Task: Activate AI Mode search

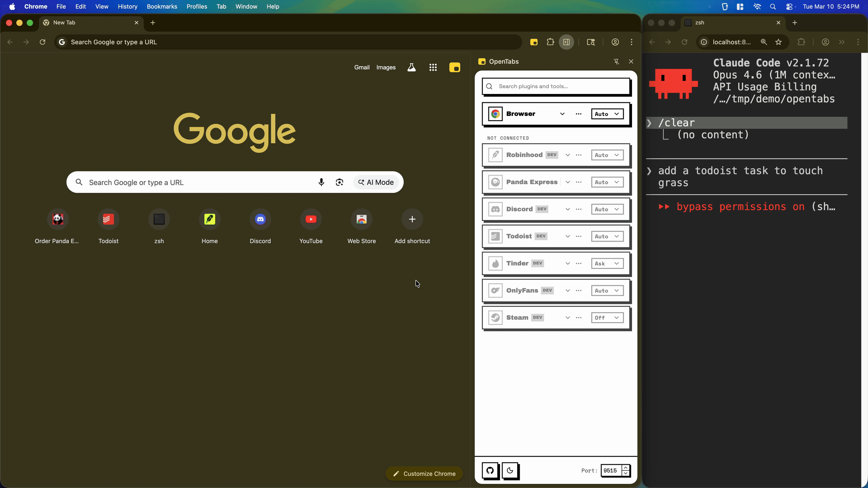Action: [x=376, y=182]
